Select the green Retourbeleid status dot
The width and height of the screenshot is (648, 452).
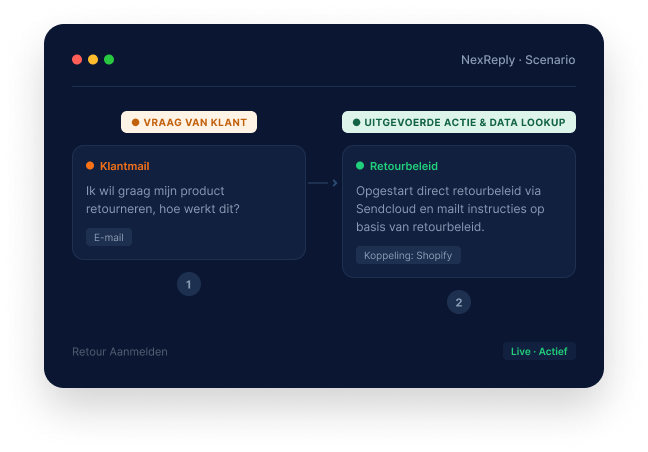click(x=360, y=166)
